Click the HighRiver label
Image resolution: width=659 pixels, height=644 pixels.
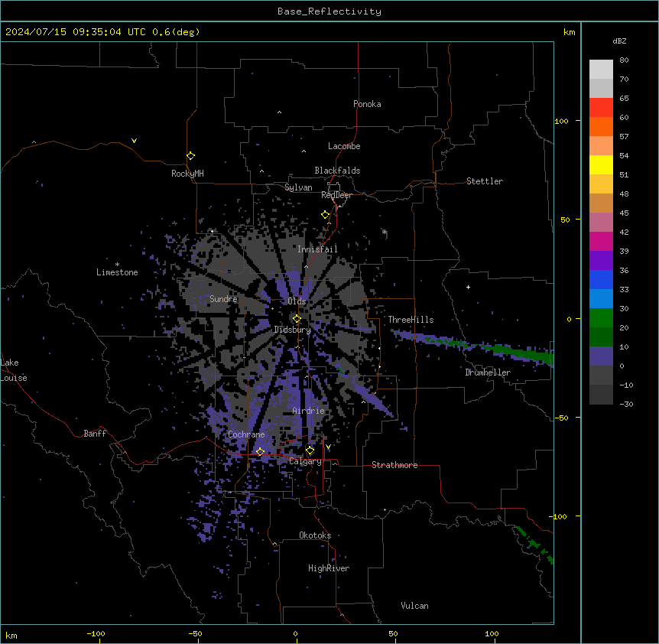click(x=329, y=568)
